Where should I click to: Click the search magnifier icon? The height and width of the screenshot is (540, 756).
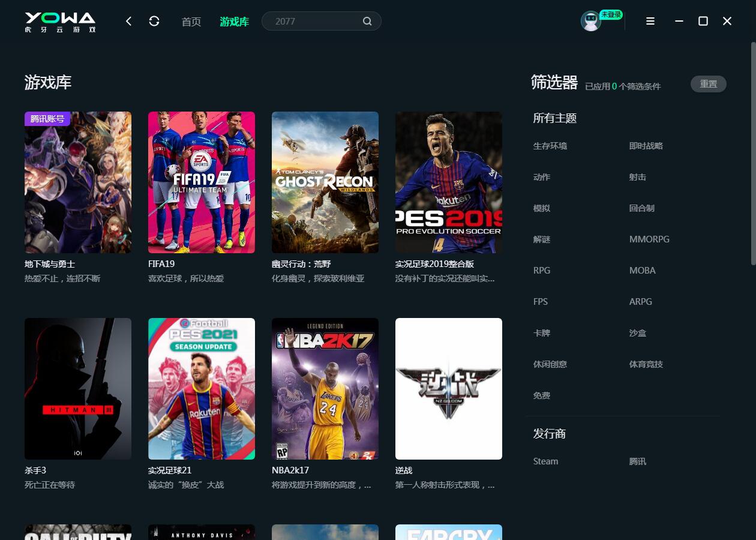point(367,22)
